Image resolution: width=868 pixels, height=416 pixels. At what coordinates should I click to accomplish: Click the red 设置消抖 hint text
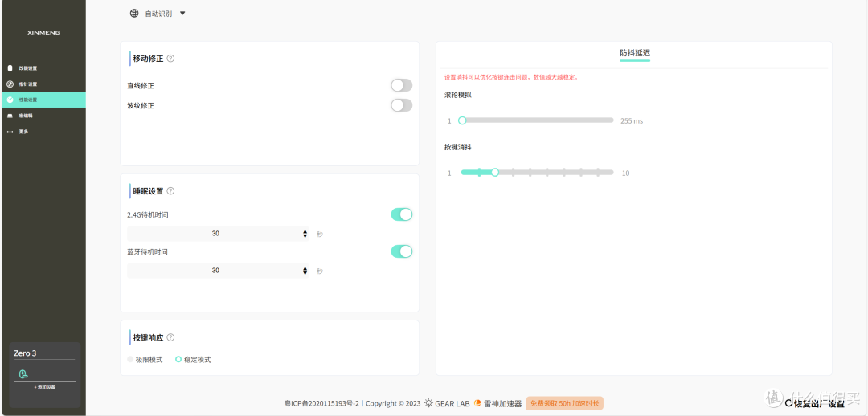pyautogui.click(x=511, y=77)
